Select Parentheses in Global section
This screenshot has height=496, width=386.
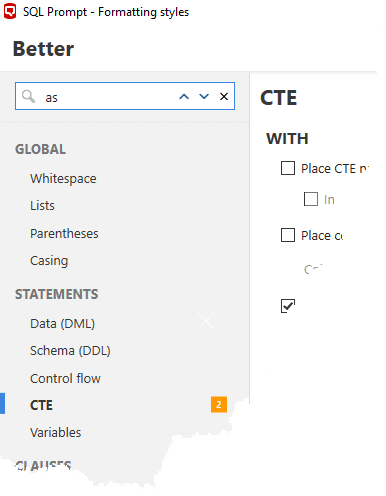[64, 233]
